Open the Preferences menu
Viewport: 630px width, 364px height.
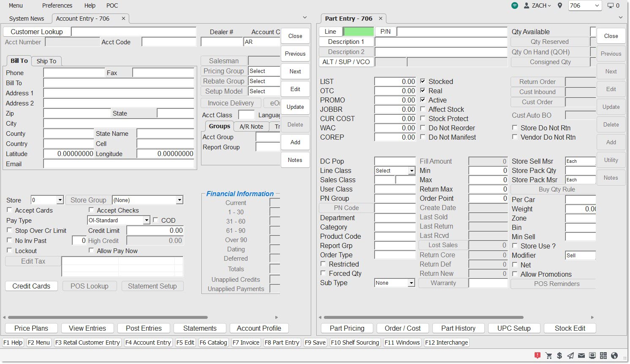click(x=57, y=5)
